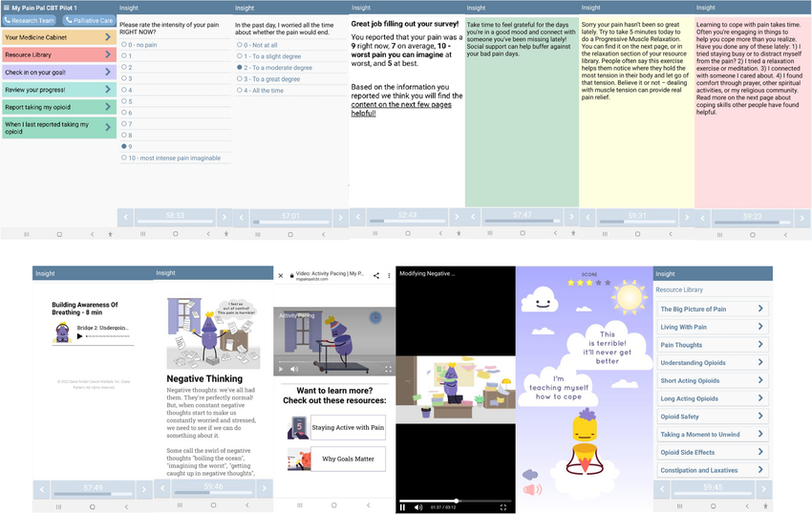This screenshot has height=514, width=812.
Task: Go to previous page beside 59:46 timer
Action: click(x=162, y=487)
